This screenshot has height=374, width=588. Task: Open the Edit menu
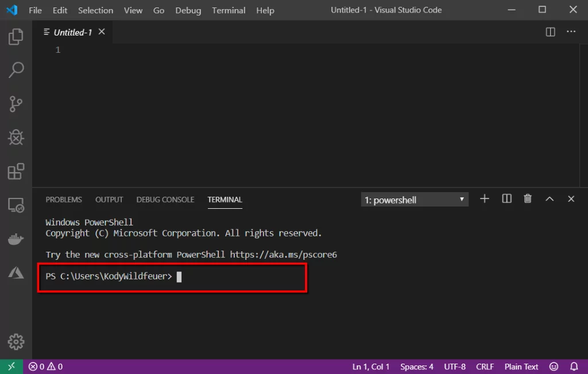pyautogui.click(x=60, y=10)
